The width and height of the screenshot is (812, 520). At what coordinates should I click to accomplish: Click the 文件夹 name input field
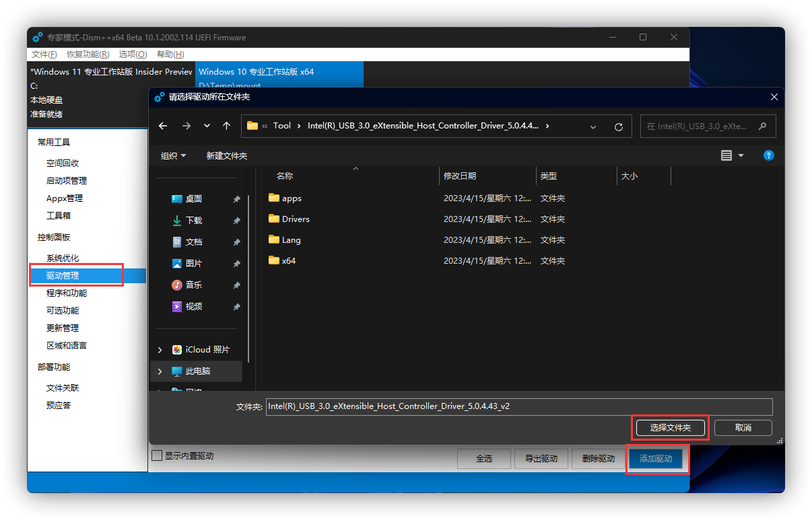[x=518, y=406]
